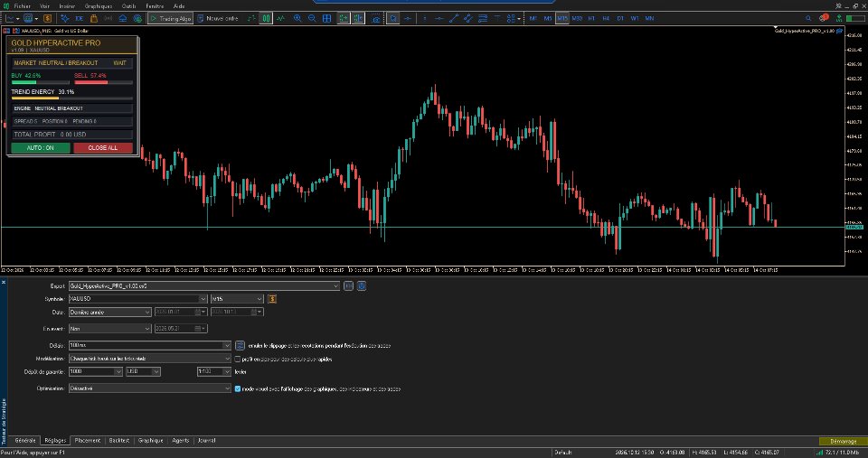Image resolution: width=868 pixels, height=458 pixels.
Task: Switch to the Agents tab
Action: [181, 440]
